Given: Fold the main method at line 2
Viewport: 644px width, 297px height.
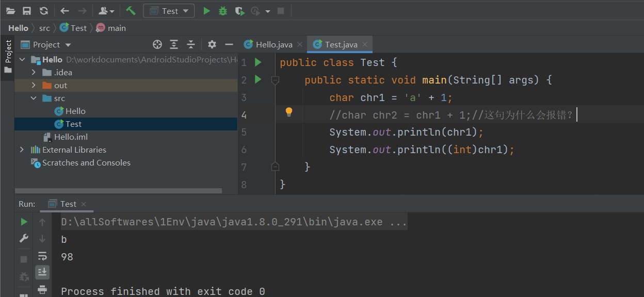Looking at the screenshot, I should point(275,80).
